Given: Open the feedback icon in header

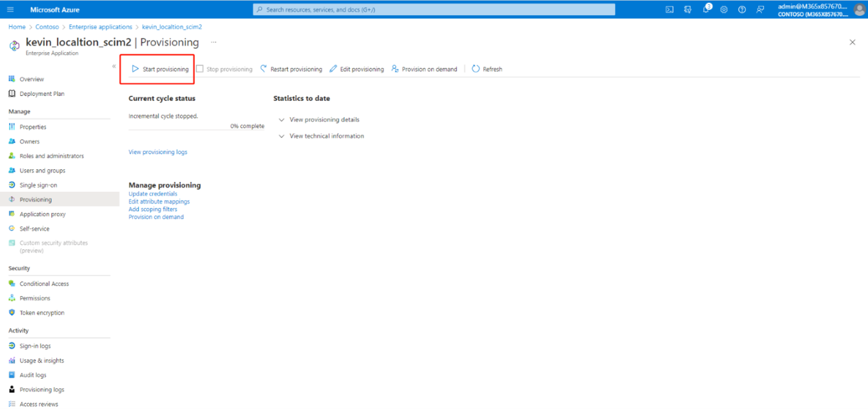Looking at the screenshot, I should click(x=760, y=10).
